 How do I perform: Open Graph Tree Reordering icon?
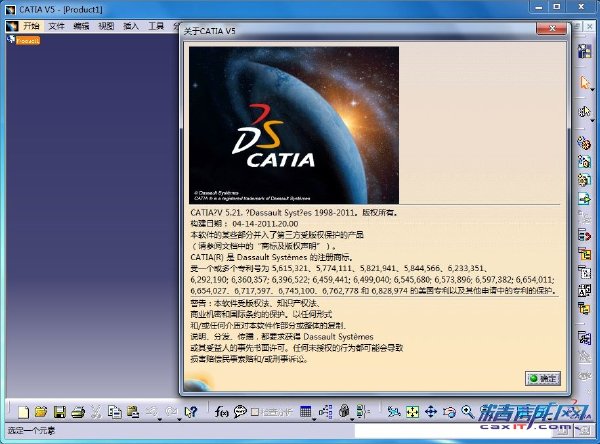[584, 253]
